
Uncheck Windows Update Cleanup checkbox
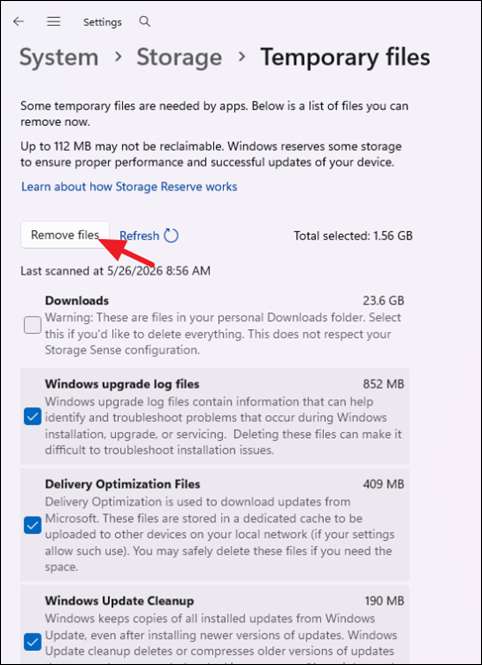coord(33,642)
